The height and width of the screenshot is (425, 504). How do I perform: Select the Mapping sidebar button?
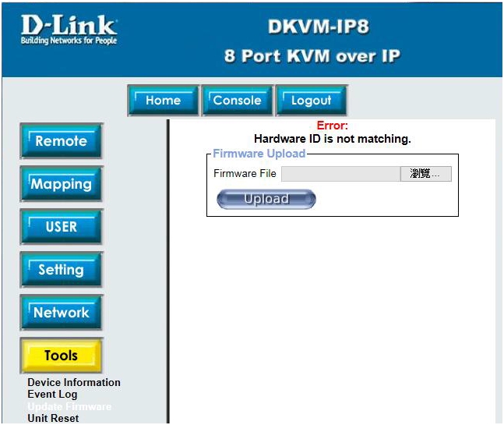(61, 185)
